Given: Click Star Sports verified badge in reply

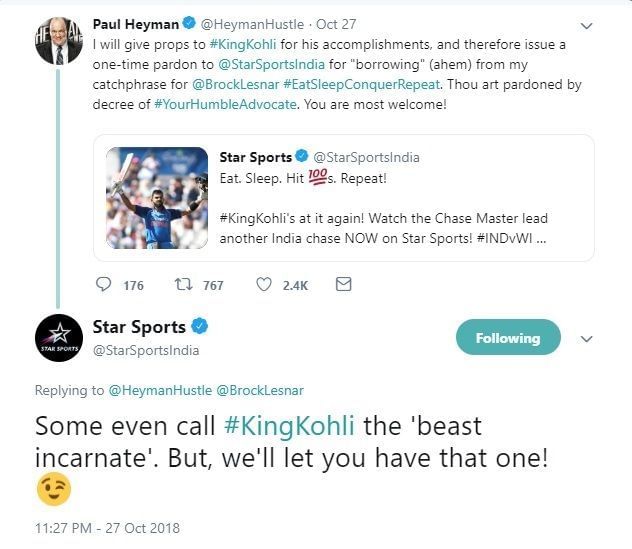Looking at the screenshot, I should [x=200, y=327].
